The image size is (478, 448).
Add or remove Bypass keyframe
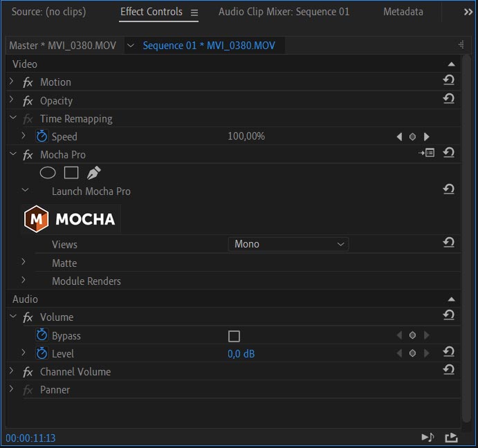click(412, 335)
